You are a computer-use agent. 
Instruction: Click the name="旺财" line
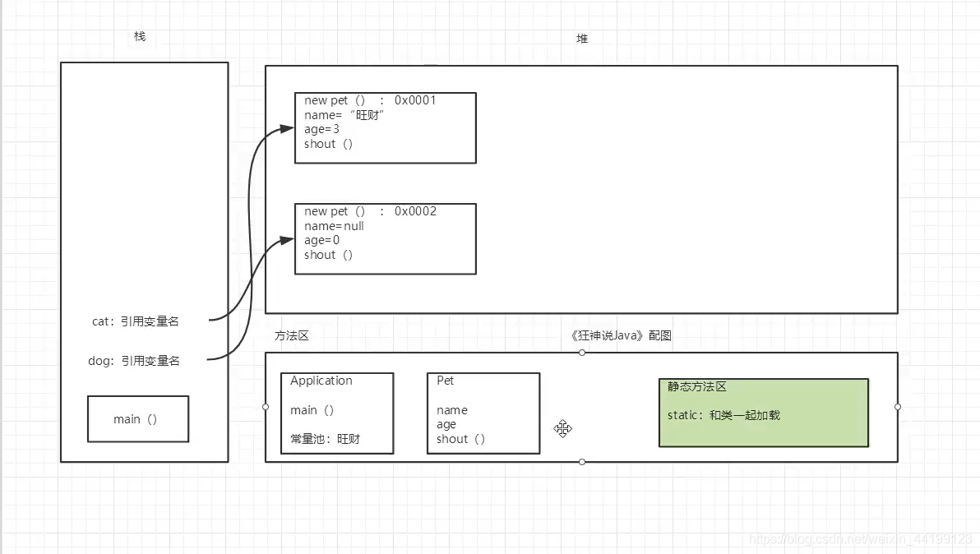(x=344, y=115)
